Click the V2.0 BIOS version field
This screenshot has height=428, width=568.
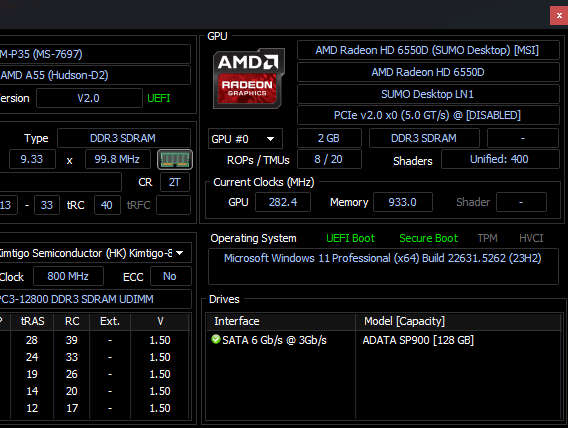pos(89,98)
